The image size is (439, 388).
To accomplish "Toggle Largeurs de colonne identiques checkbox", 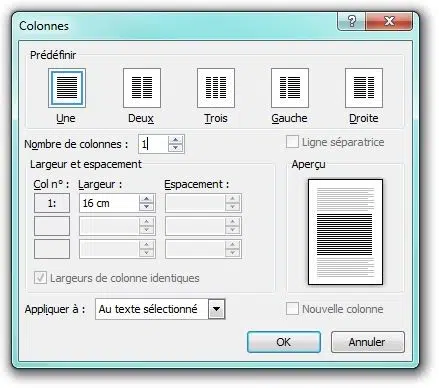I will [x=40, y=278].
